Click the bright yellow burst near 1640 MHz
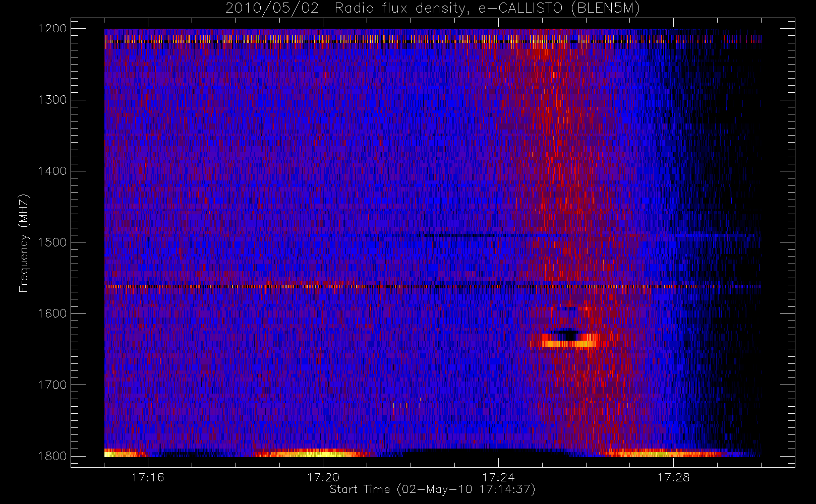Screen dimensions: 816x504 pos(565,344)
